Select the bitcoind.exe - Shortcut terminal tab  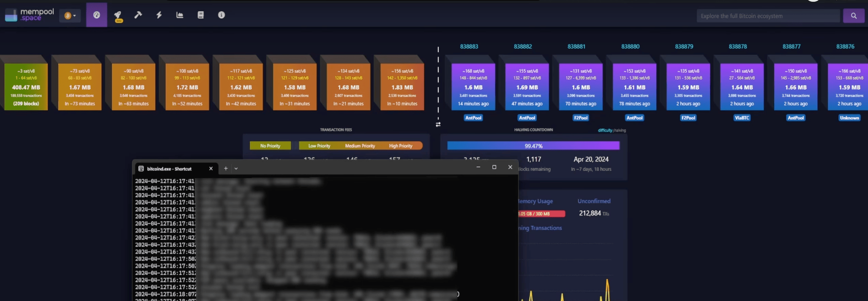(x=176, y=169)
